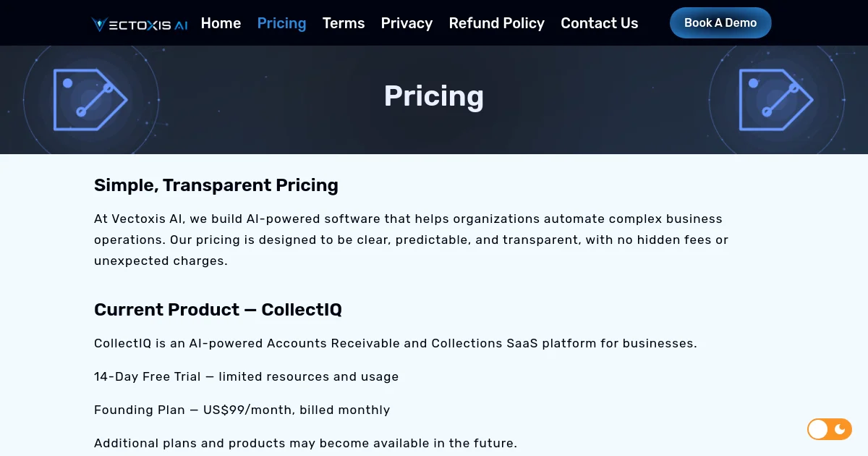
Task: Click the Book A Demo button
Action: pos(720,22)
